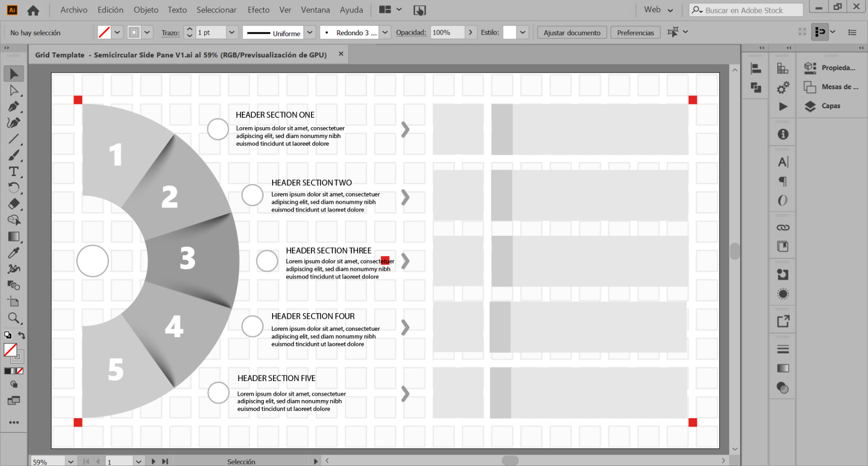Open the Objeto menu
This screenshot has height=466, width=868.
146,10
